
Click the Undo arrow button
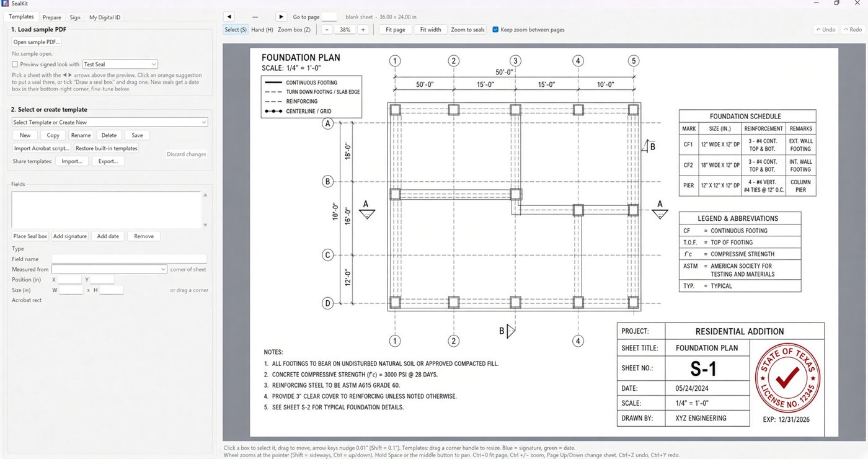point(825,30)
